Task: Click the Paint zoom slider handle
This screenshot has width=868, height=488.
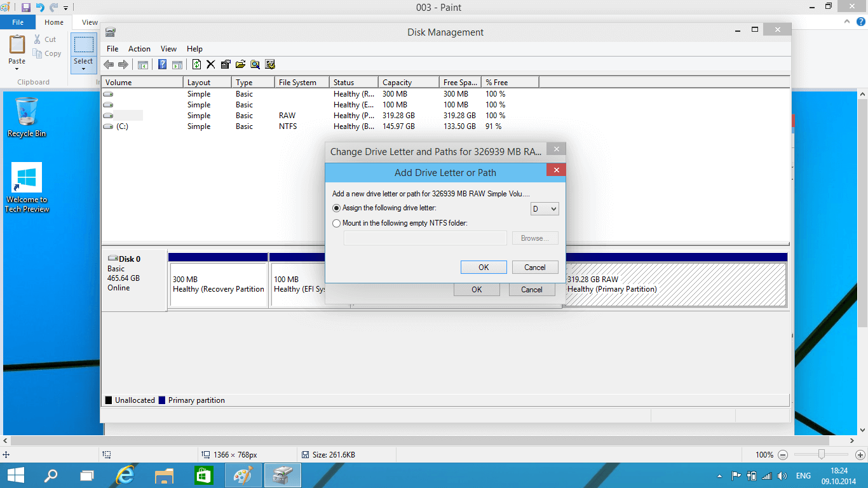Action: [822, 454]
